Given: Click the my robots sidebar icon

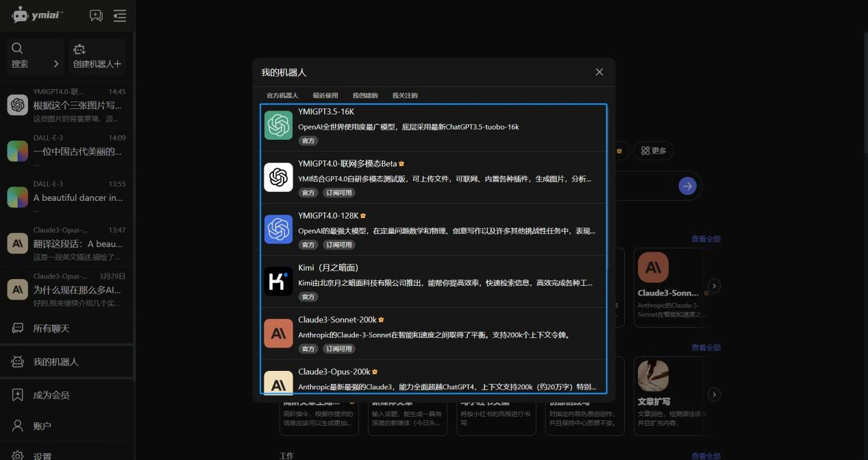Looking at the screenshot, I should (x=18, y=361).
